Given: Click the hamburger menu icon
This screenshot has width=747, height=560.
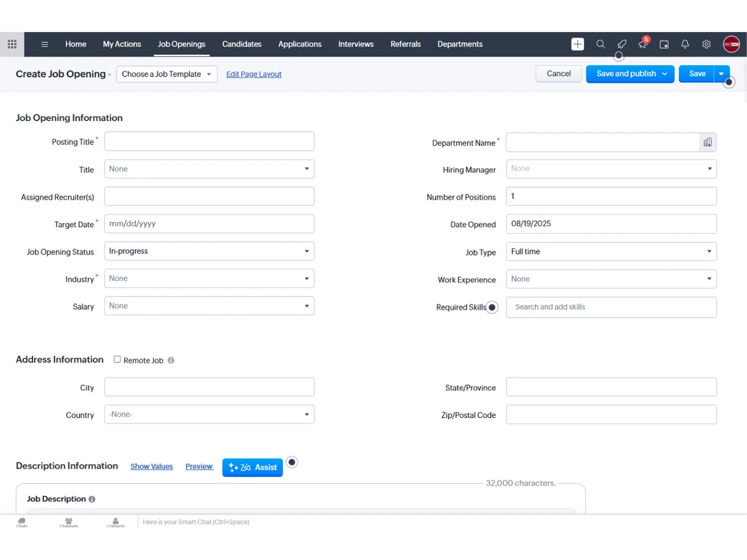Looking at the screenshot, I should click(x=45, y=44).
